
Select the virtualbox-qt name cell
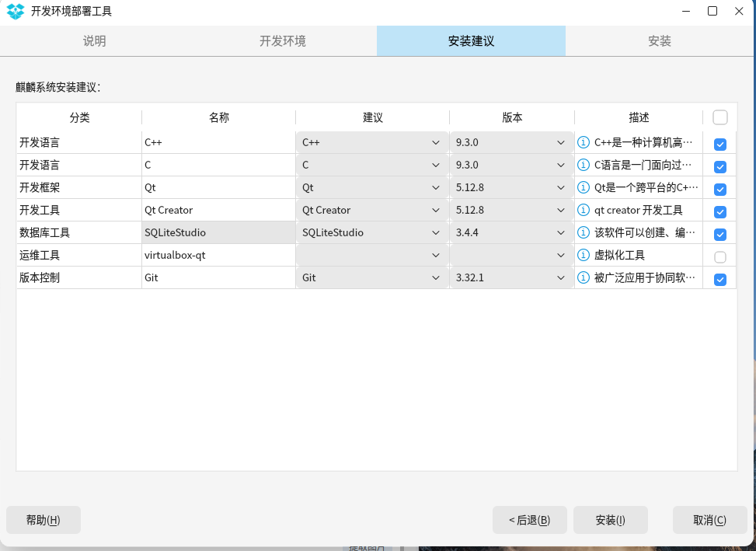tap(218, 255)
